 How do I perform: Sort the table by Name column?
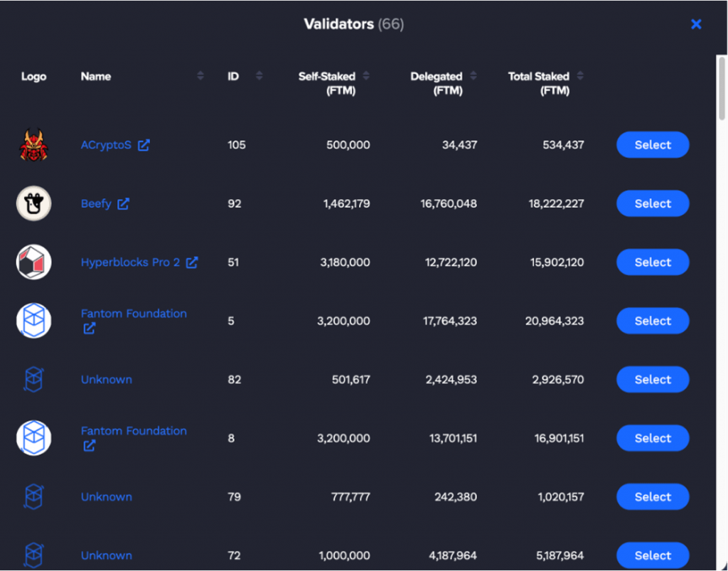click(x=200, y=75)
